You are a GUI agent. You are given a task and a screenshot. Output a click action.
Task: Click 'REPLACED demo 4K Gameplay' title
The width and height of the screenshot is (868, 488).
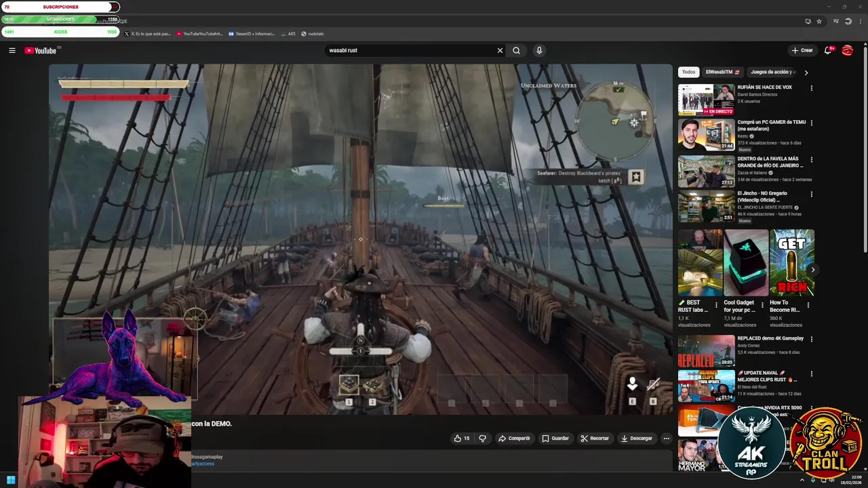[770, 338]
